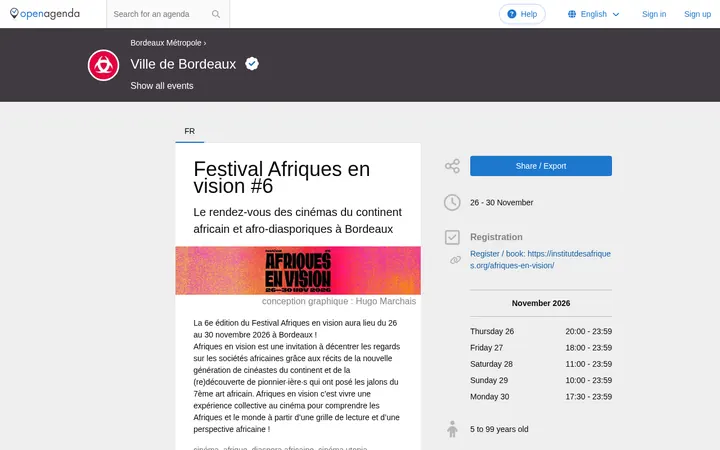Select the "Festival Afriques en vision #6" title

281,177
